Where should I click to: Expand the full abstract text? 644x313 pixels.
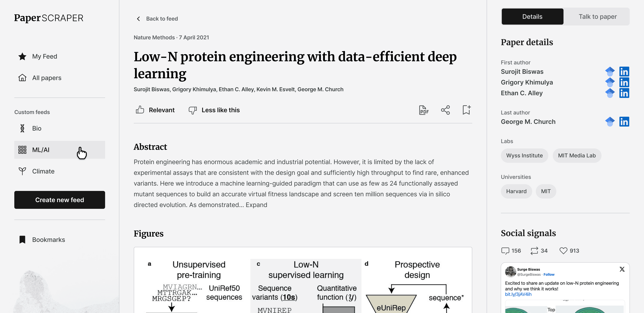[256, 205]
